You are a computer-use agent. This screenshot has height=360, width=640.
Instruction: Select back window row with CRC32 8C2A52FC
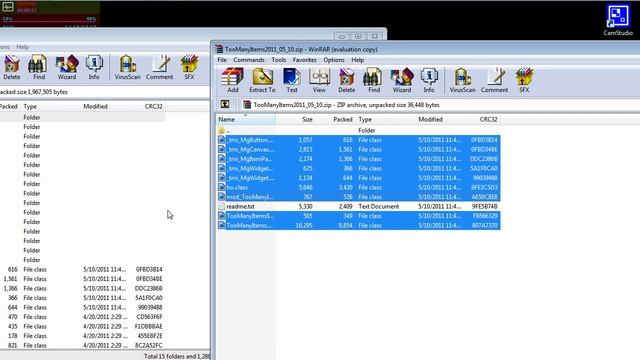coord(82,345)
